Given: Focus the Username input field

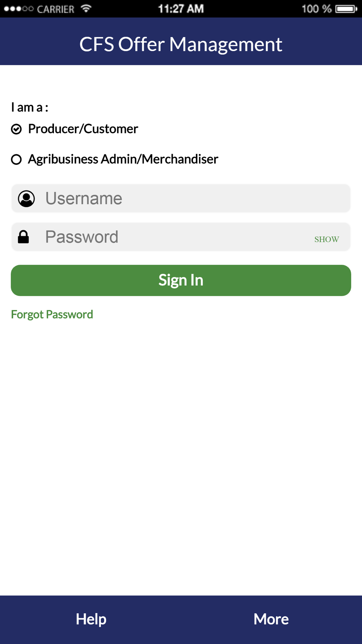Looking at the screenshot, I should (x=181, y=198).
